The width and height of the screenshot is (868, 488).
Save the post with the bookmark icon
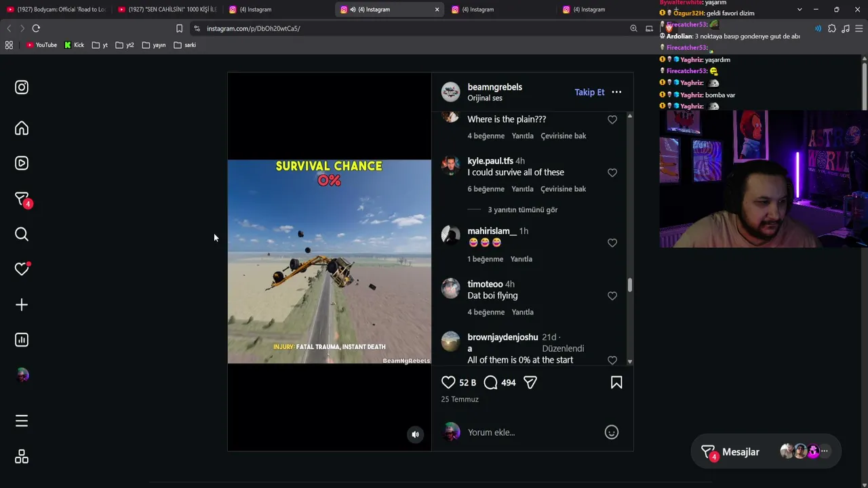pyautogui.click(x=616, y=382)
